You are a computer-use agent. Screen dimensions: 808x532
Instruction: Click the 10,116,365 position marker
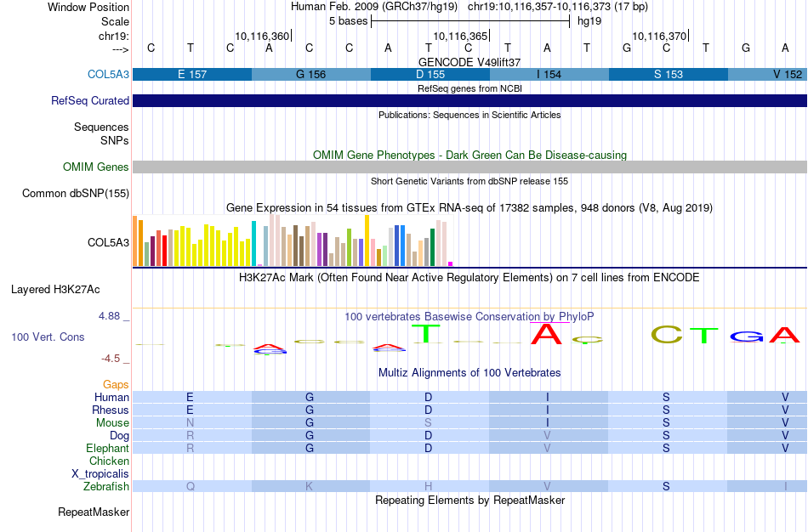click(x=460, y=36)
